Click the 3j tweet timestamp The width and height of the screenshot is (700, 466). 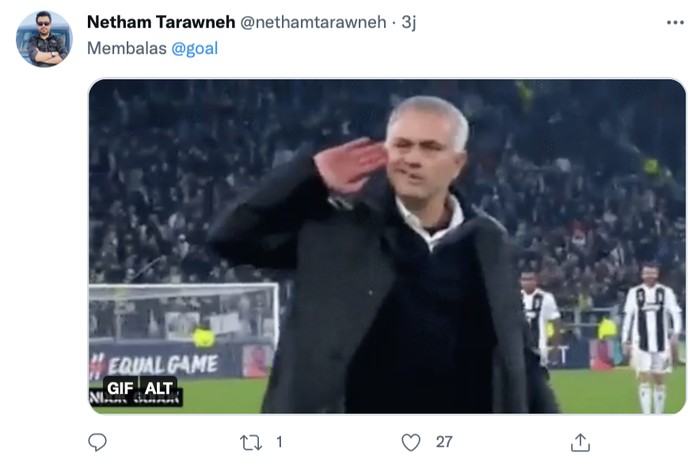(408, 22)
